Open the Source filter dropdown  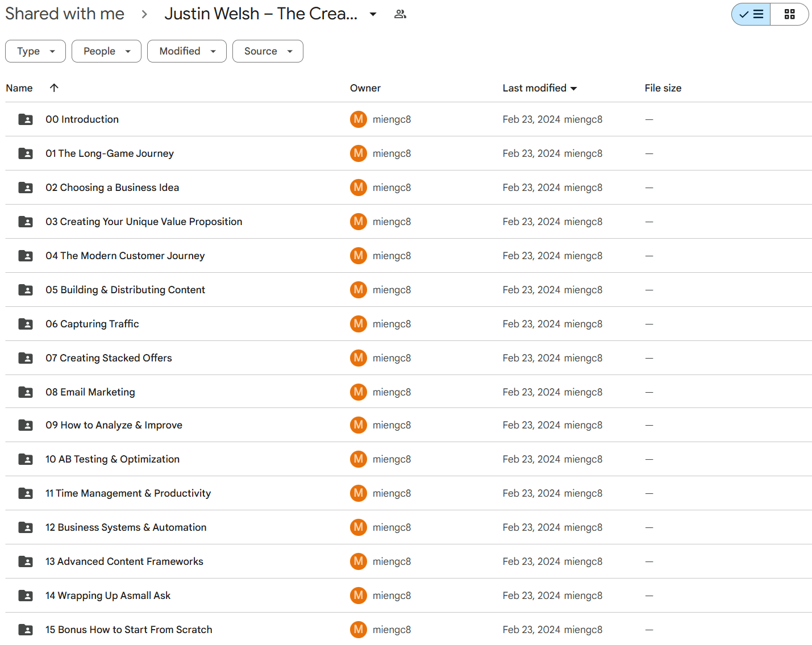[268, 51]
